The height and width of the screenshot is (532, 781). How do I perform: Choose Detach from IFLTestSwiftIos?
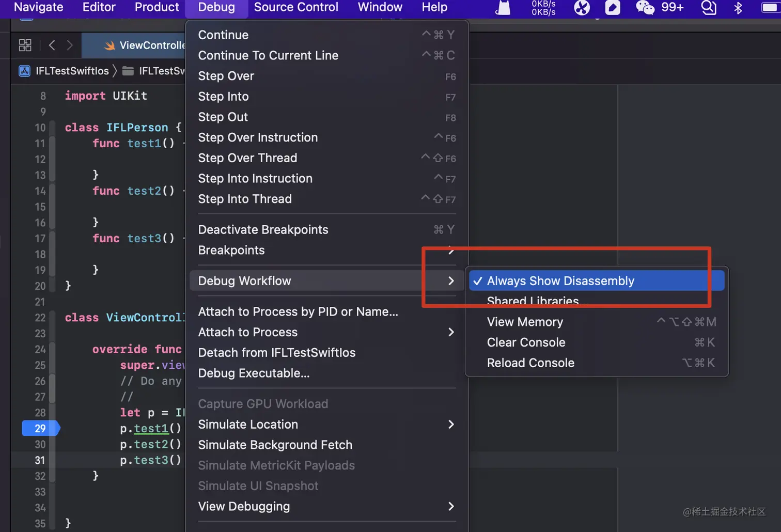click(327, 353)
